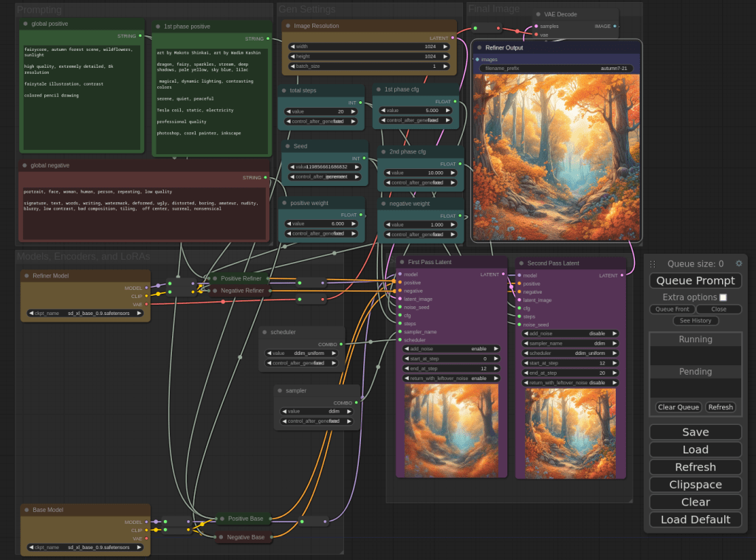The height and width of the screenshot is (560, 756).
Task: Open the Clipspace panel
Action: 695,485
